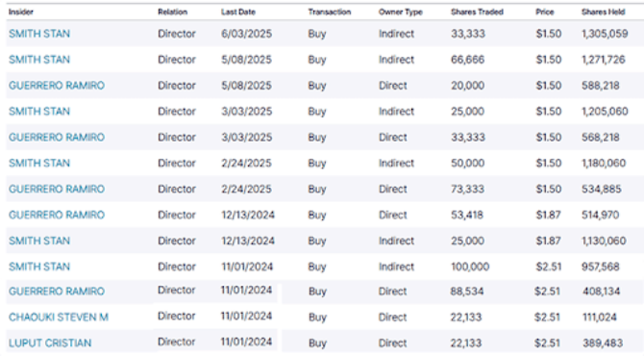The height and width of the screenshot is (356, 644).
Task: Open GUERRERO RAMIRO link dated 3/03/2025
Action: (x=57, y=138)
